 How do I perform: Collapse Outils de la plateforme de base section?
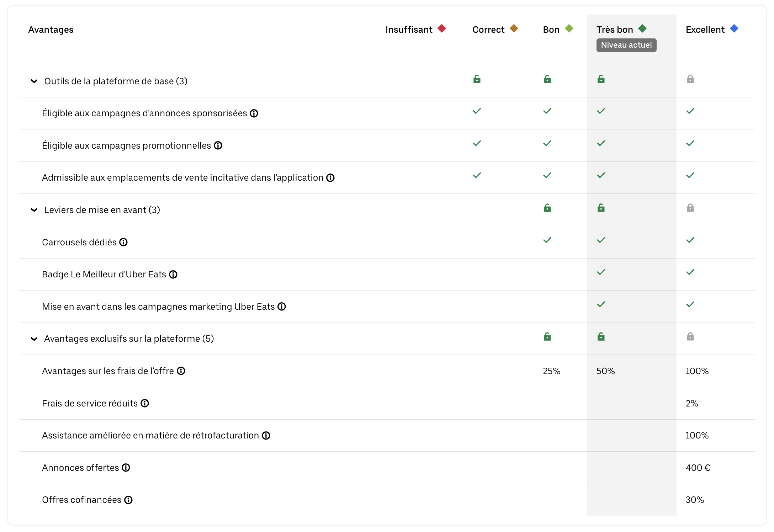click(34, 81)
